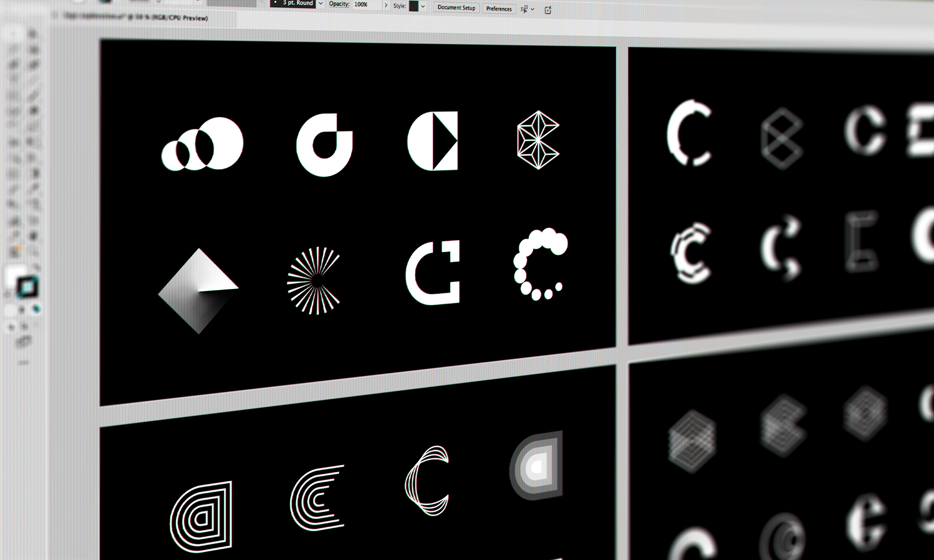Select the geometric triangulated wireframe hexagon logo
This screenshot has height=560, width=934.
pyautogui.click(x=538, y=140)
